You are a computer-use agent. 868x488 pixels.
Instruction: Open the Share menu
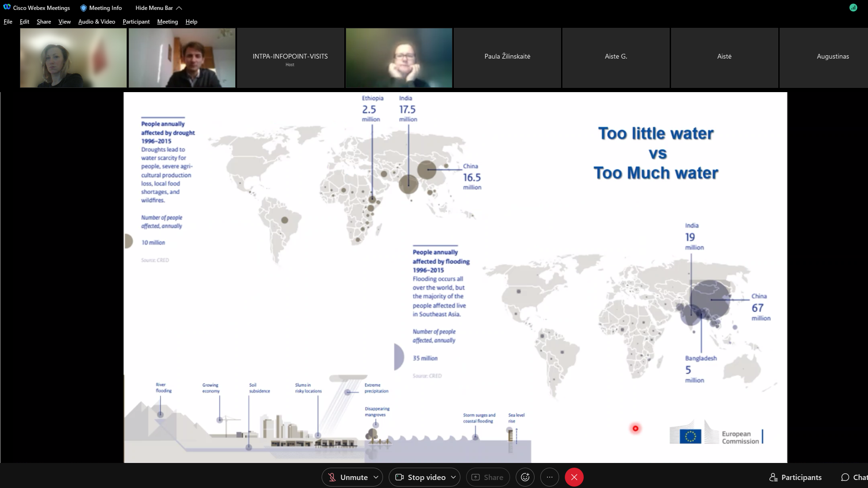pos(44,22)
